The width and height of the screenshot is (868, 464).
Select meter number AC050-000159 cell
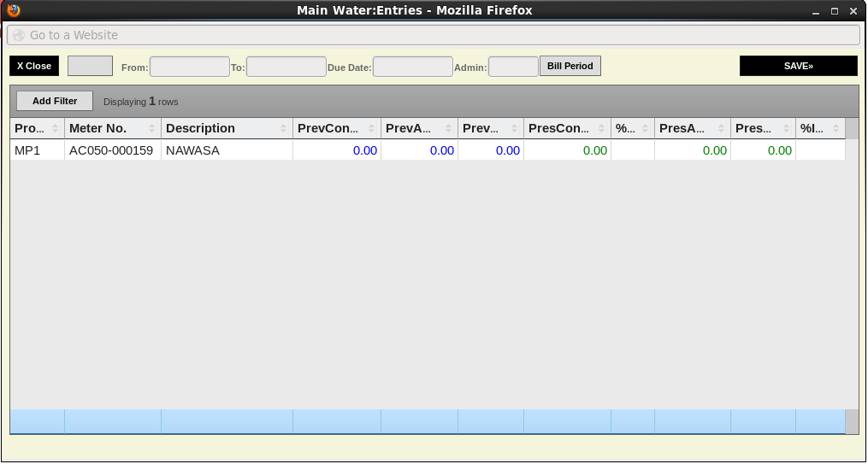coord(111,150)
